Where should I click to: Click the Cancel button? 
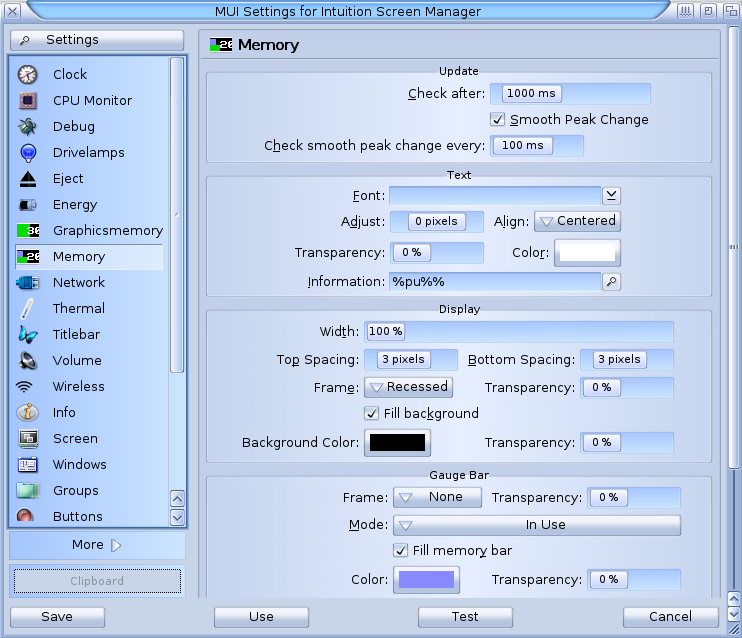[671, 617]
